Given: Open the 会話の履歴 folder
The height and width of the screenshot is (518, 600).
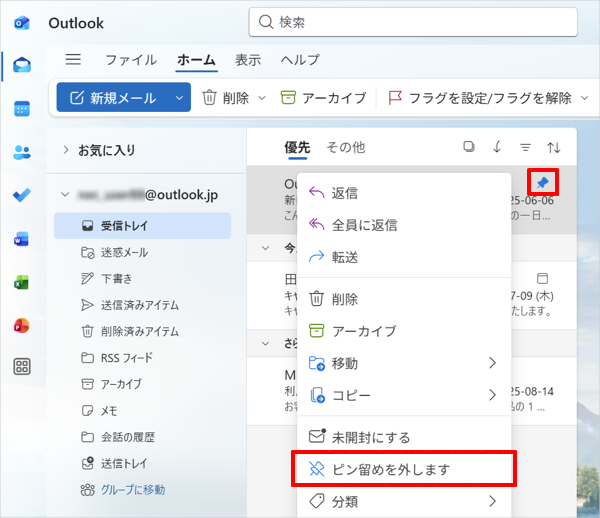Looking at the screenshot, I should [x=118, y=437].
